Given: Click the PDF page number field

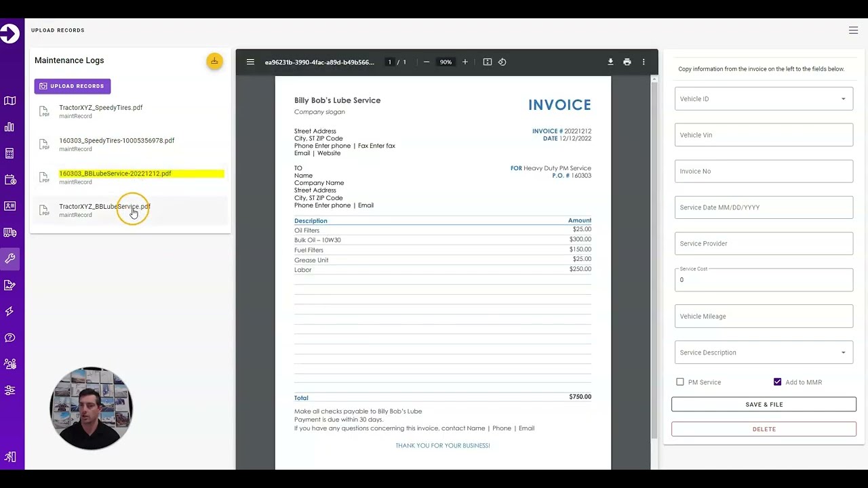Looking at the screenshot, I should (389, 62).
